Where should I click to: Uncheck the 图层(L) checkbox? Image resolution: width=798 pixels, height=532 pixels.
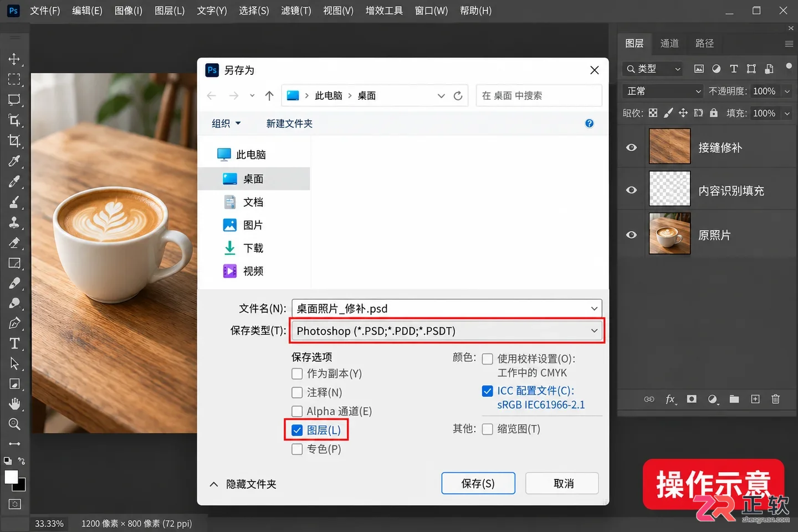[297, 430]
